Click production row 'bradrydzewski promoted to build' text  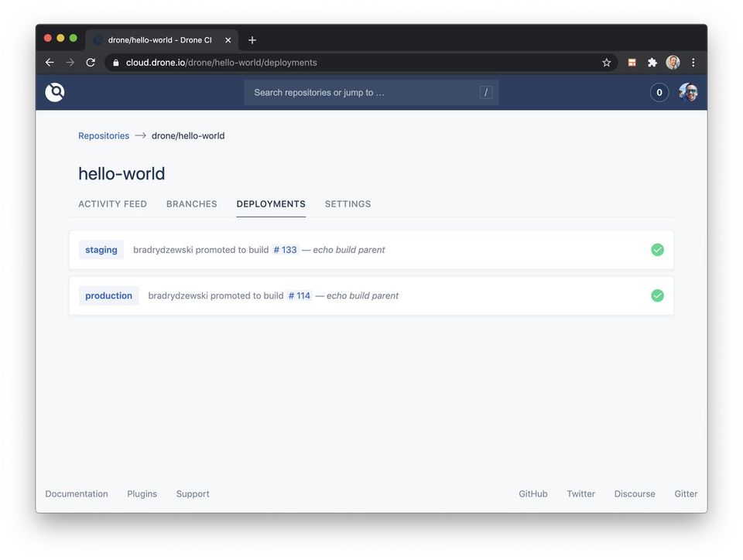tap(216, 295)
